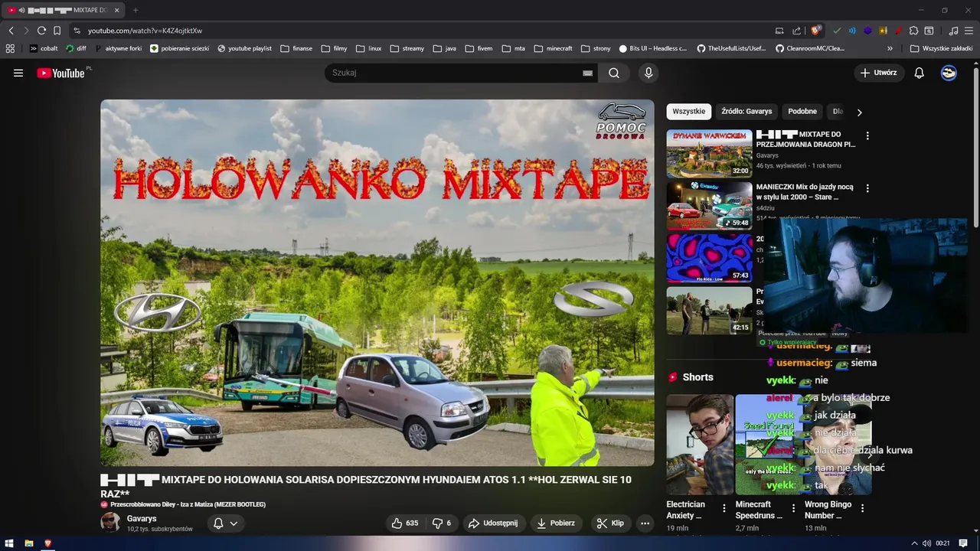This screenshot has width=980, height=551.
Task: Open the Gavarys channel name link
Action: coord(142,519)
